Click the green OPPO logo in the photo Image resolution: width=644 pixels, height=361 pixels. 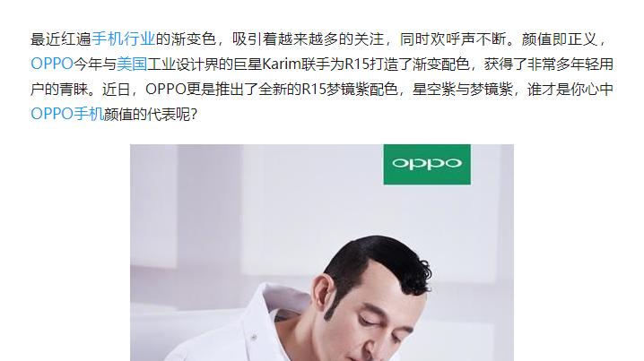coord(427,164)
